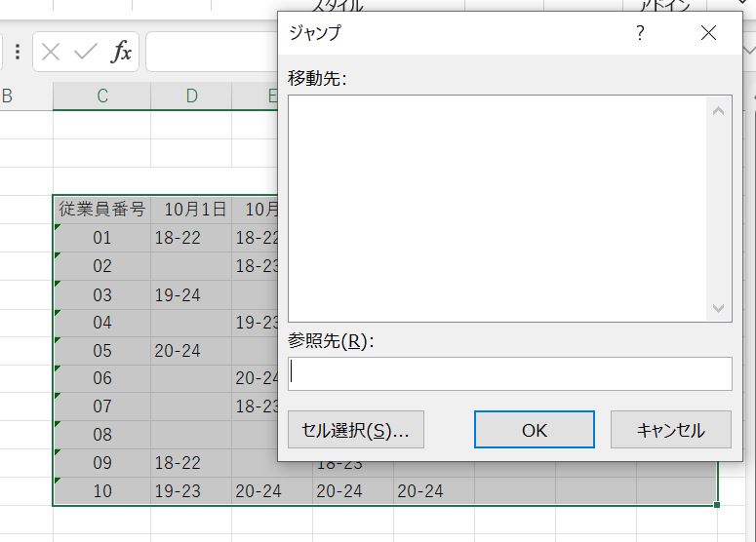Image resolution: width=756 pixels, height=542 pixels.
Task: Click the scroll down arrow in 移動先 list
Action: (x=719, y=308)
